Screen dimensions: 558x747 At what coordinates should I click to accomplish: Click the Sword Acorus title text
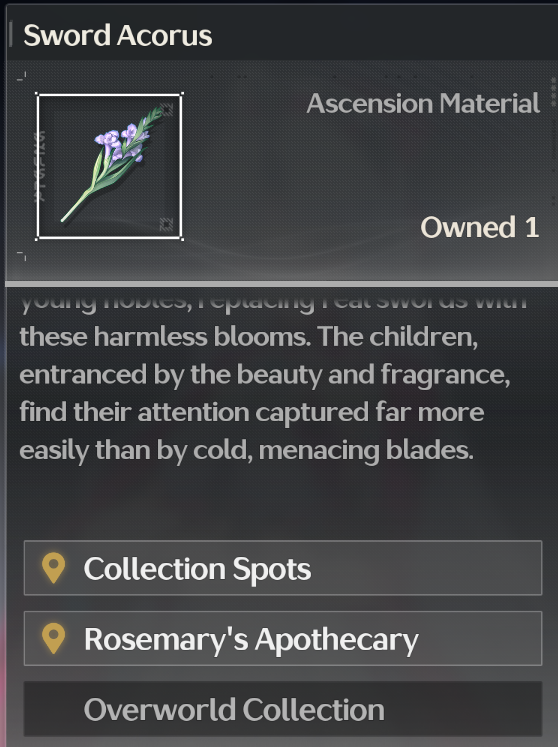pyautogui.click(x=118, y=36)
